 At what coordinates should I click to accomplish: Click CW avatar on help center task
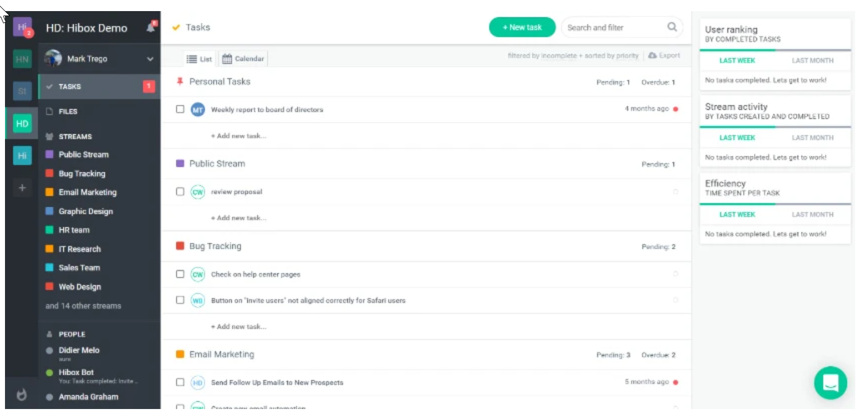[x=197, y=274]
